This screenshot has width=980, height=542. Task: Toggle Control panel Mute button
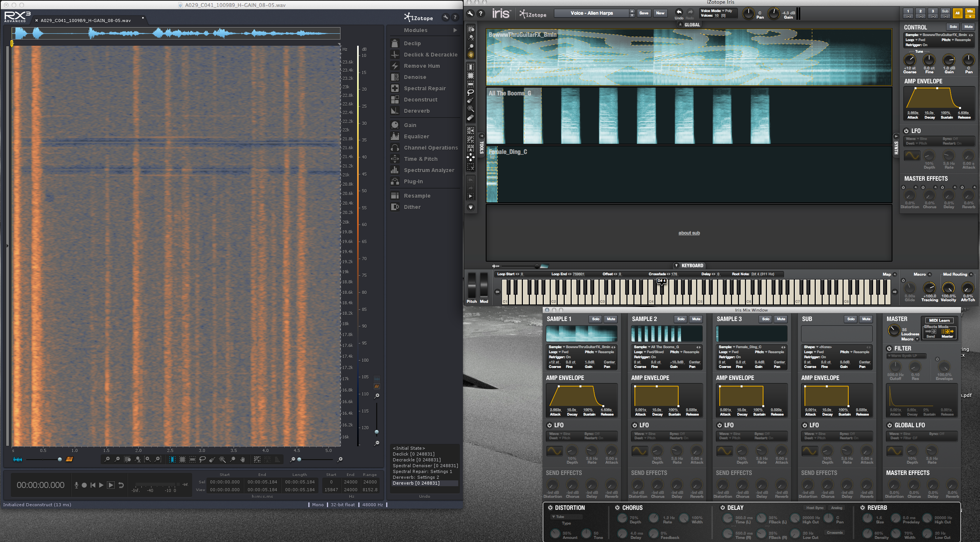968,27
